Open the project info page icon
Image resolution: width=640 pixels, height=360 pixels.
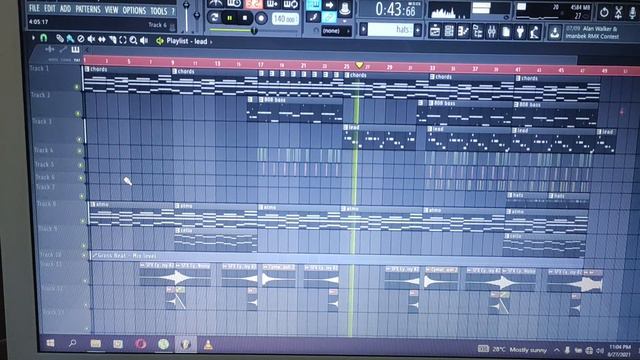506,31
